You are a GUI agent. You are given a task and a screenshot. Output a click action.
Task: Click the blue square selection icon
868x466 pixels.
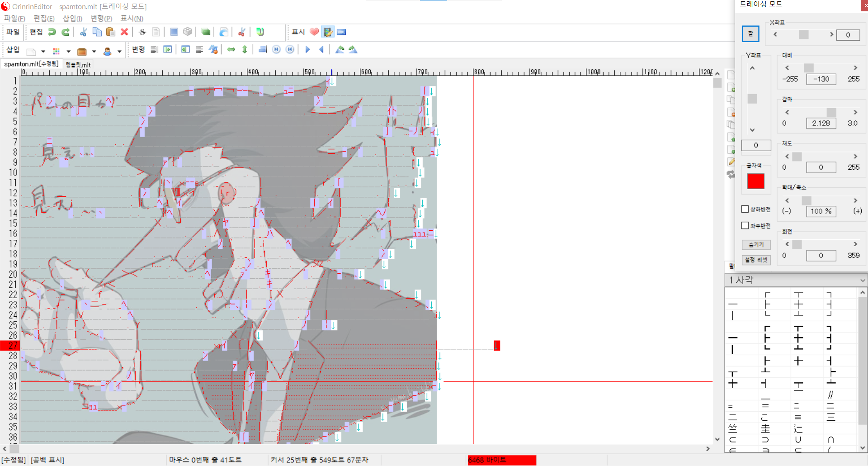click(174, 32)
